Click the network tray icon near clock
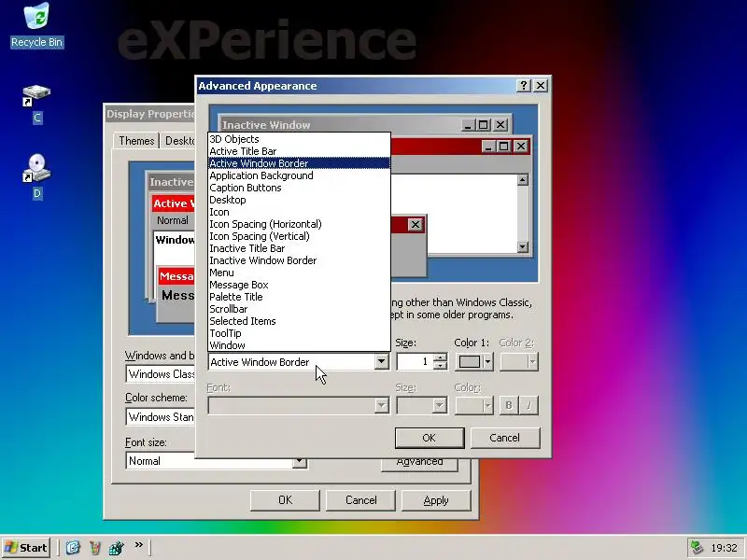The height and width of the screenshot is (560, 747). [697, 548]
